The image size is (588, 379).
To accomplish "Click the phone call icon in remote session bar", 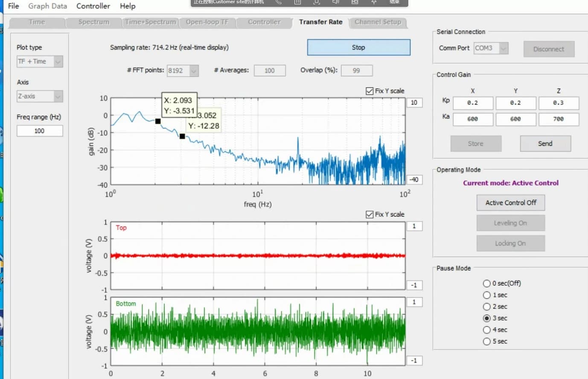I will [278, 2].
